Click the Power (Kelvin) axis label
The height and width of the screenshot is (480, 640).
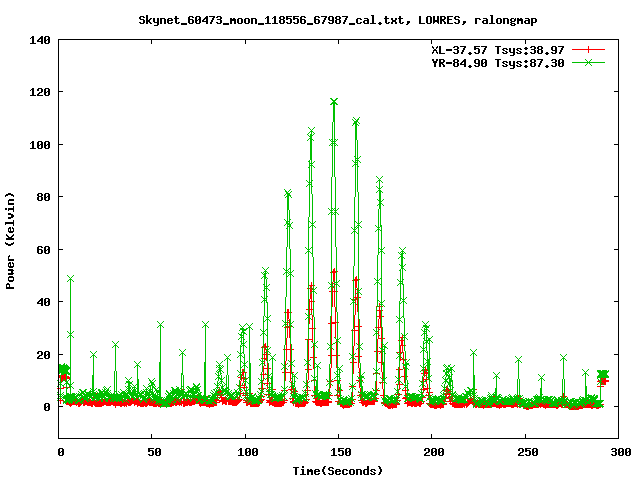click(10, 241)
